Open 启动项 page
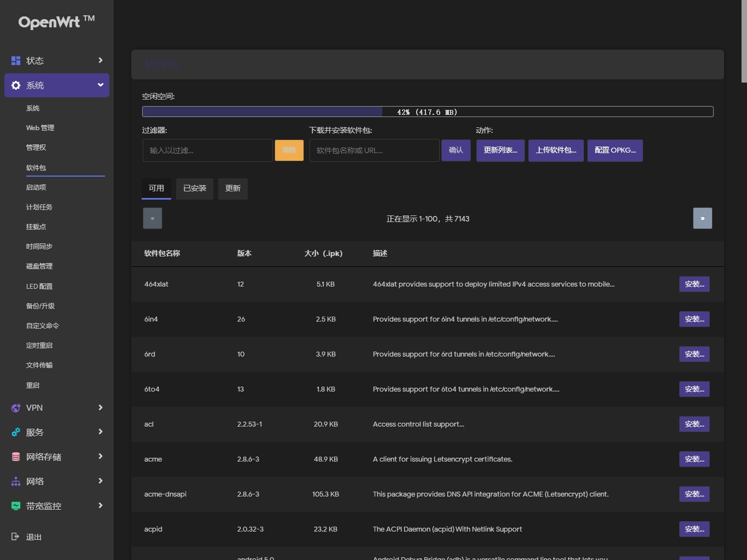 (x=36, y=188)
